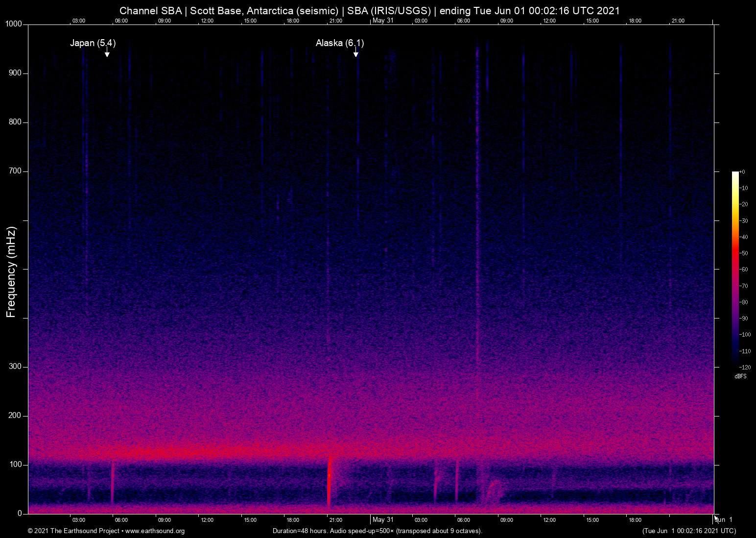Click the Tue Jun 1 00:02:16 UTC timestamp
The width and height of the screenshot is (756, 538).
(688, 531)
